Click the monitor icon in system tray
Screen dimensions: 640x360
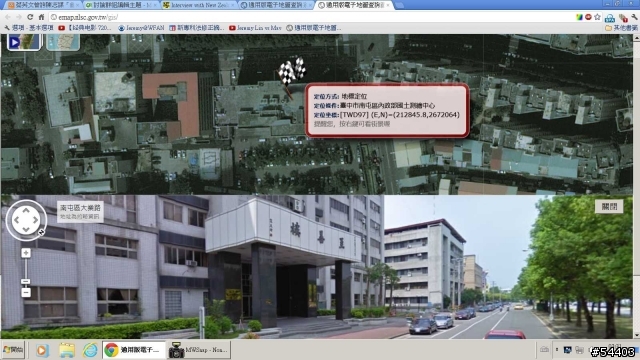(x=568, y=350)
